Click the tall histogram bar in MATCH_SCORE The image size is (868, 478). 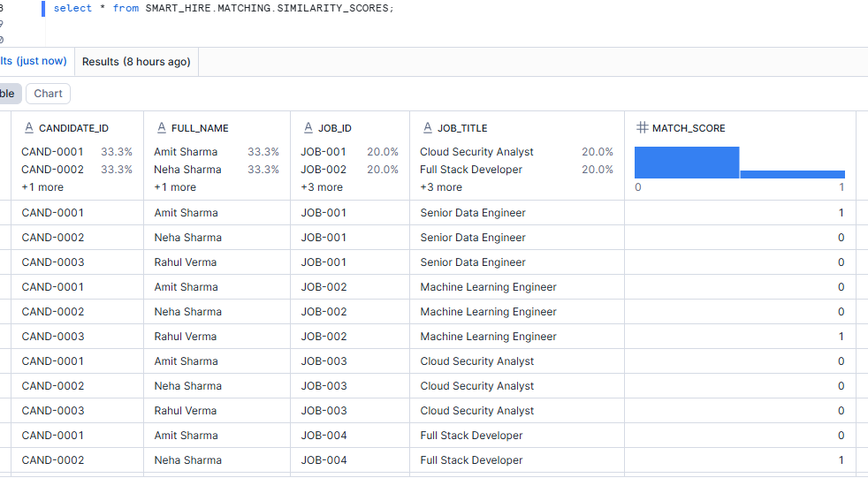click(687, 163)
